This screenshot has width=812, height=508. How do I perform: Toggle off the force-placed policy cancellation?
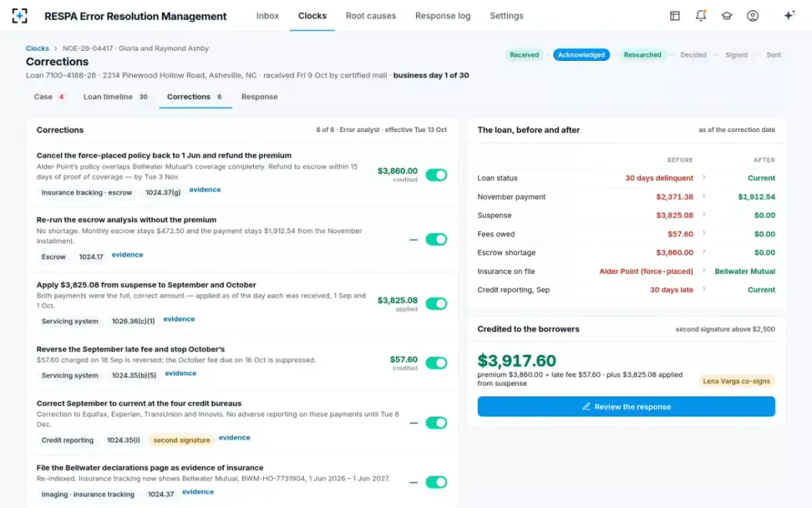[x=436, y=175]
